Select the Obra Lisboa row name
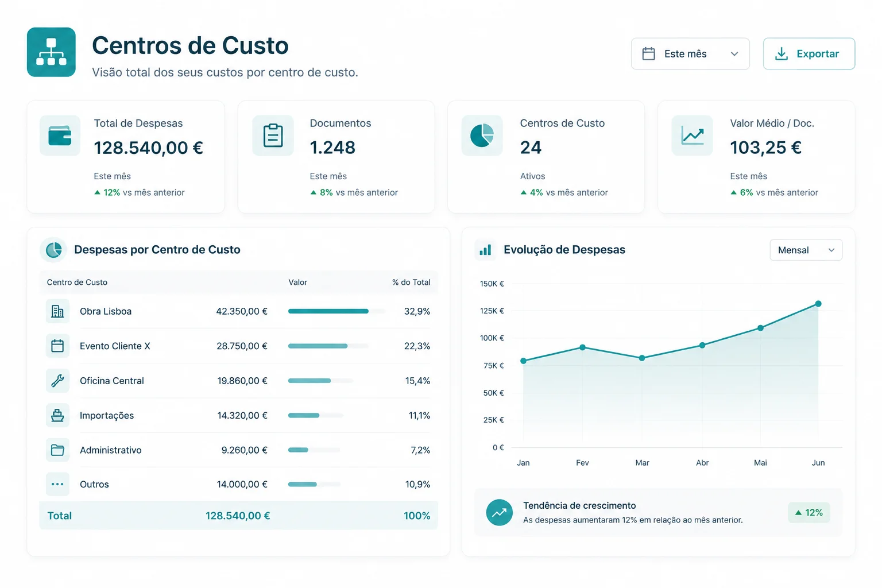This screenshot has width=882, height=588. [106, 311]
